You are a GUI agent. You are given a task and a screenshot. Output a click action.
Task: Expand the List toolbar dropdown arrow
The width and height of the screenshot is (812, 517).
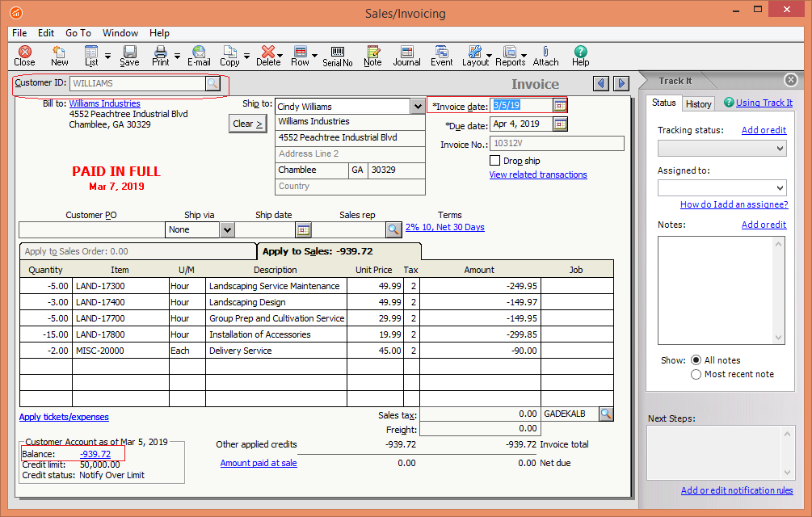click(x=107, y=56)
